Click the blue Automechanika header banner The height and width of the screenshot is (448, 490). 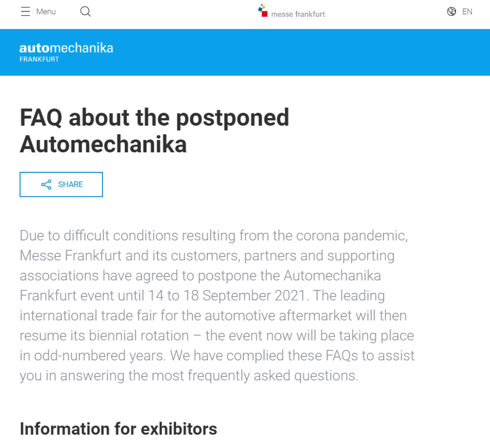(245, 52)
